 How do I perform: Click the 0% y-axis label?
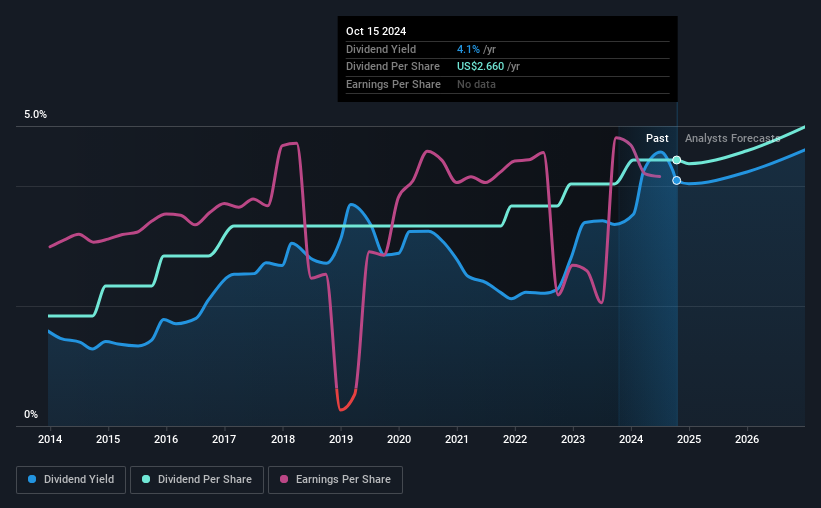coord(31,414)
